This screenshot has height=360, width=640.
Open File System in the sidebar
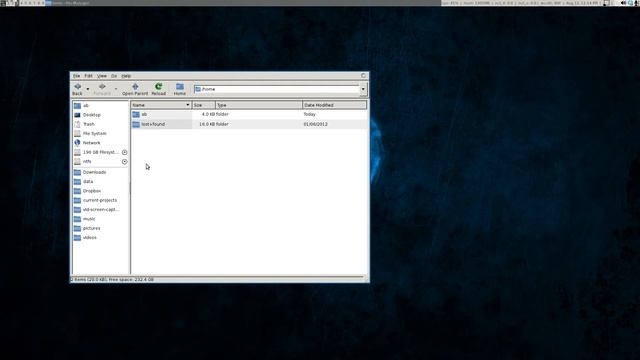[100, 133]
